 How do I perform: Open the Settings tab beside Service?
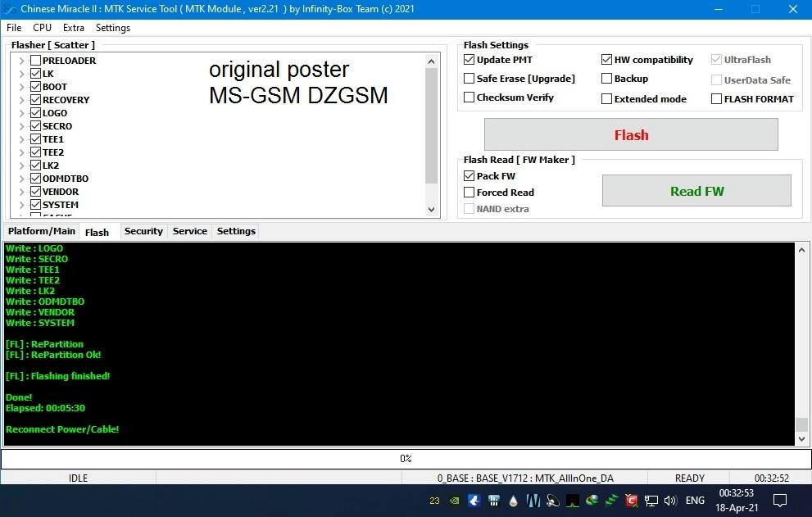(236, 231)
